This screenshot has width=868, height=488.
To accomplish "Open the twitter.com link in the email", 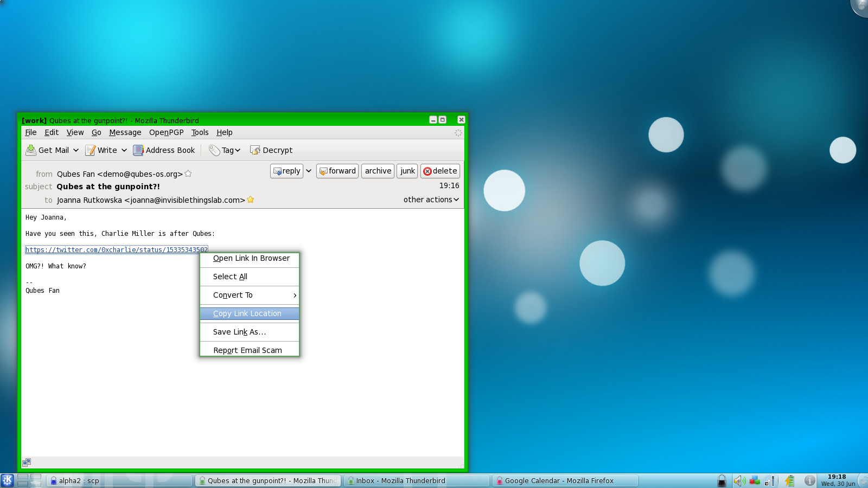I will tap(117, 249).
